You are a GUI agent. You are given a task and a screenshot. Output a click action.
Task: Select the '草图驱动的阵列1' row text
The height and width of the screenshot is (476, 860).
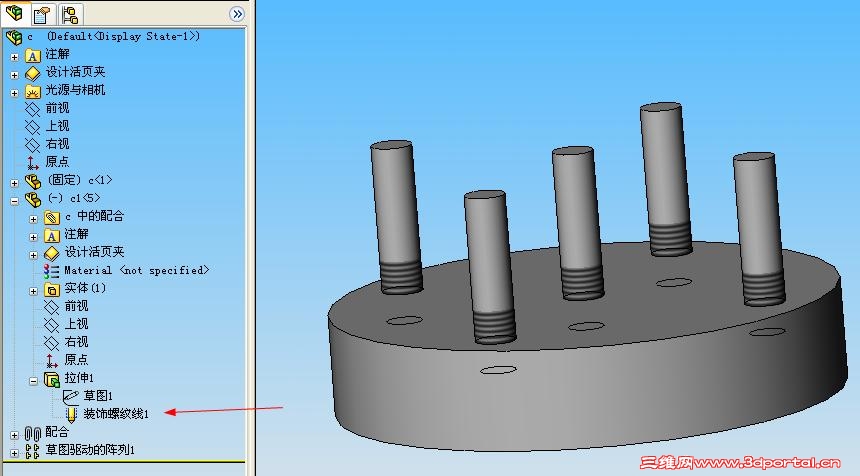pos(90,450)
